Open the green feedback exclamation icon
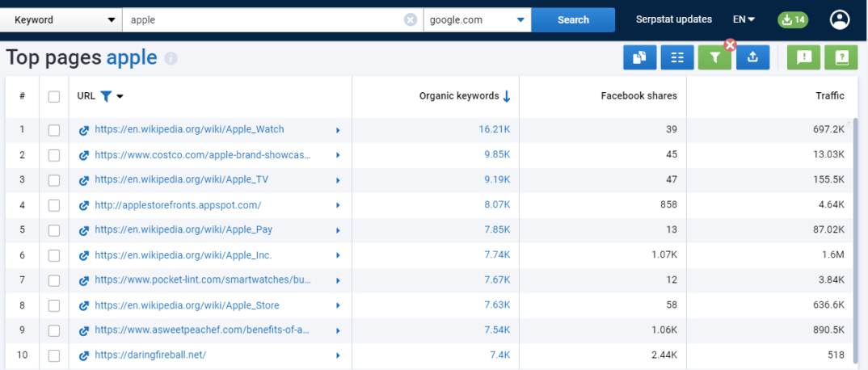 point(804,57)
